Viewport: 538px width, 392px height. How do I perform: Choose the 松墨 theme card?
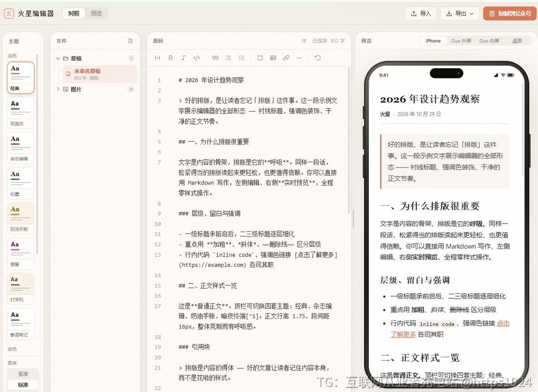(x=21, y=183)
